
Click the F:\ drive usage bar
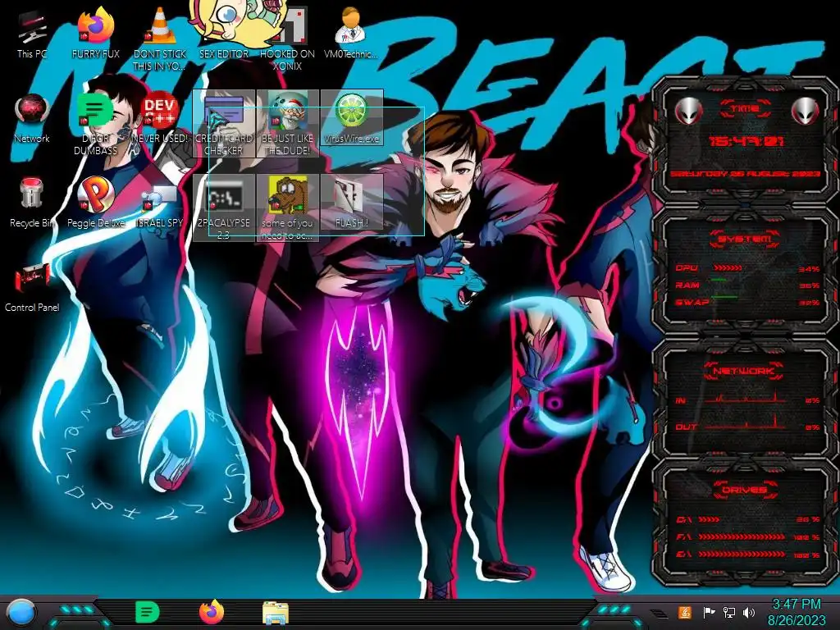point(742,536)
